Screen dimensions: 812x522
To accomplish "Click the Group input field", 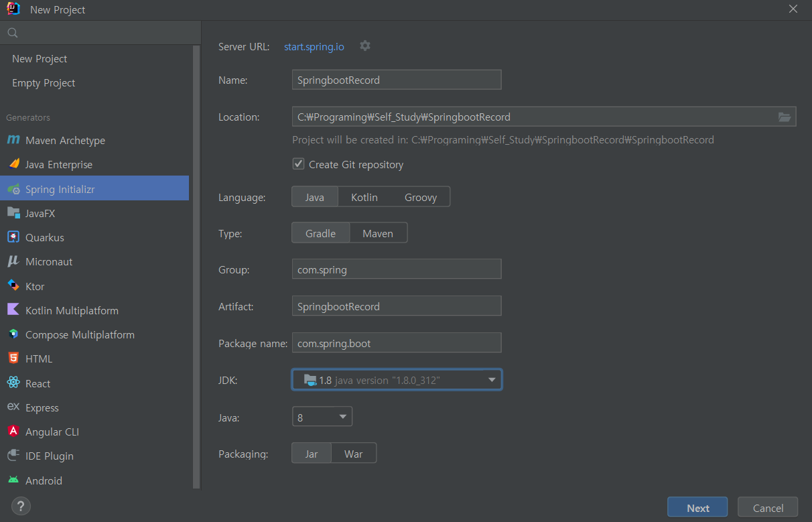I will 397,269.
